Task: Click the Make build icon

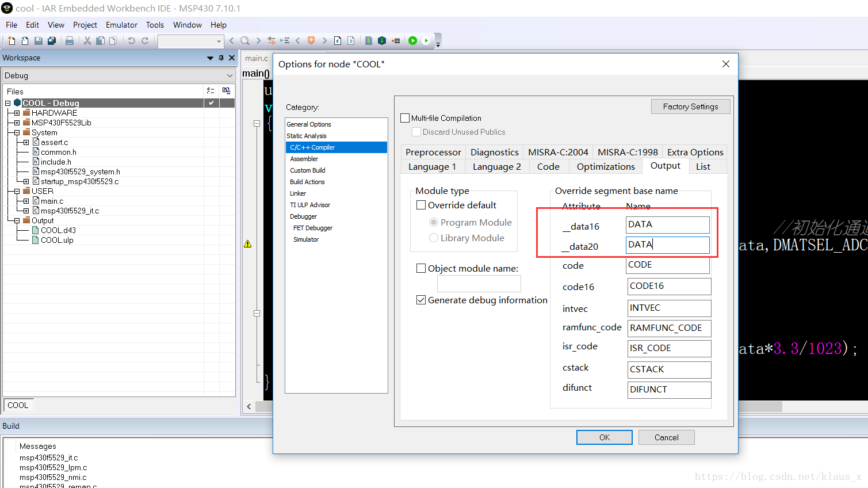Action: 381,41
